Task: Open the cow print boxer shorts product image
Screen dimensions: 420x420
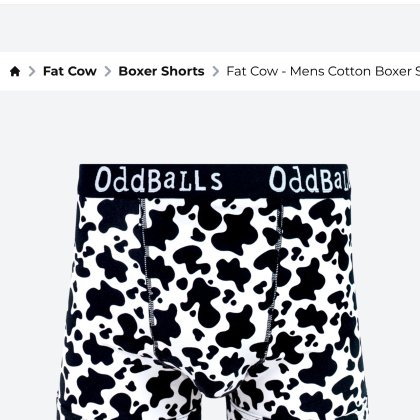Action: [x=213, y=292]
